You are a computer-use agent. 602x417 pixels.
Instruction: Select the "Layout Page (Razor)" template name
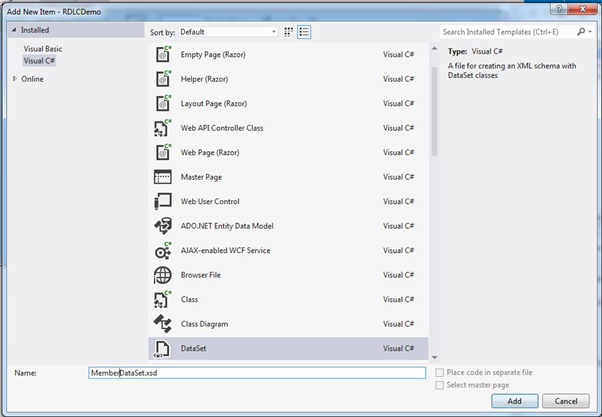214,104
